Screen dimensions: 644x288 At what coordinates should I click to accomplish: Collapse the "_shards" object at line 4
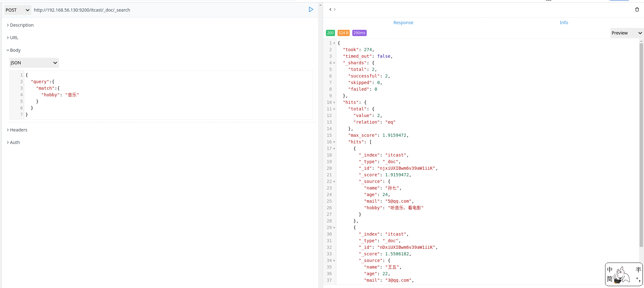[x=334, y=63]
